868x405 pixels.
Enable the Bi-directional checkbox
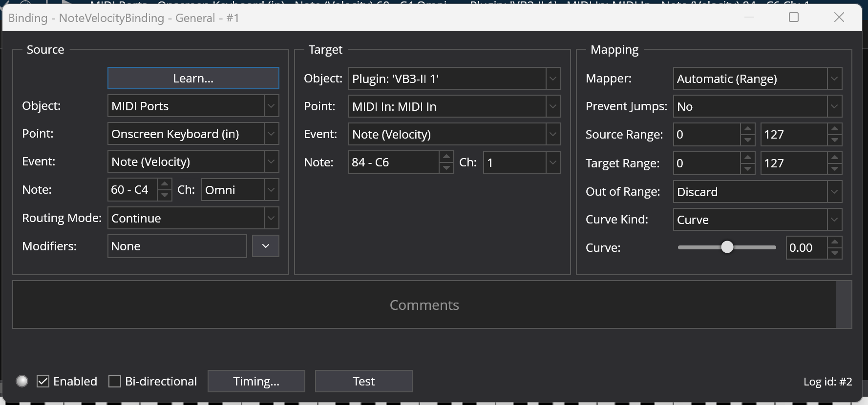pos(115,381)
